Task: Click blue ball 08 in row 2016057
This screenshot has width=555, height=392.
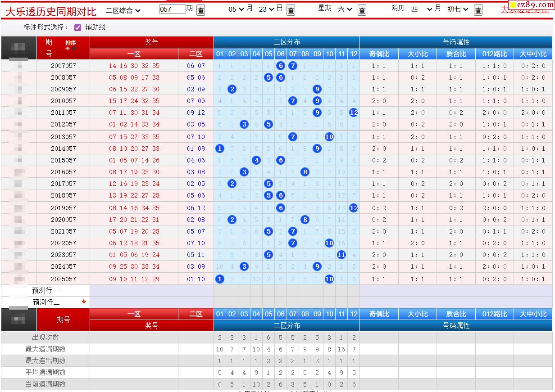Action: 305,172
